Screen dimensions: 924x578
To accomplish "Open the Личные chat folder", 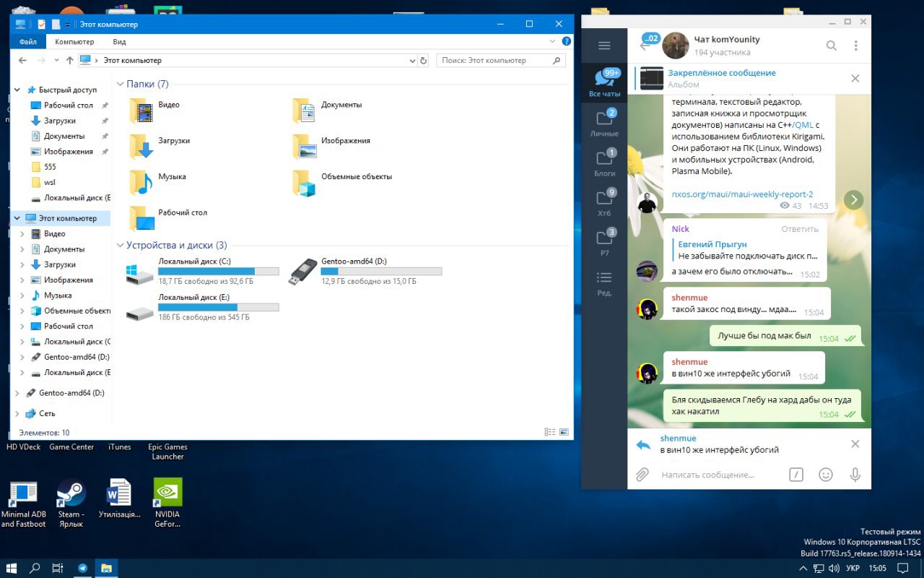I will click(604, 123).
